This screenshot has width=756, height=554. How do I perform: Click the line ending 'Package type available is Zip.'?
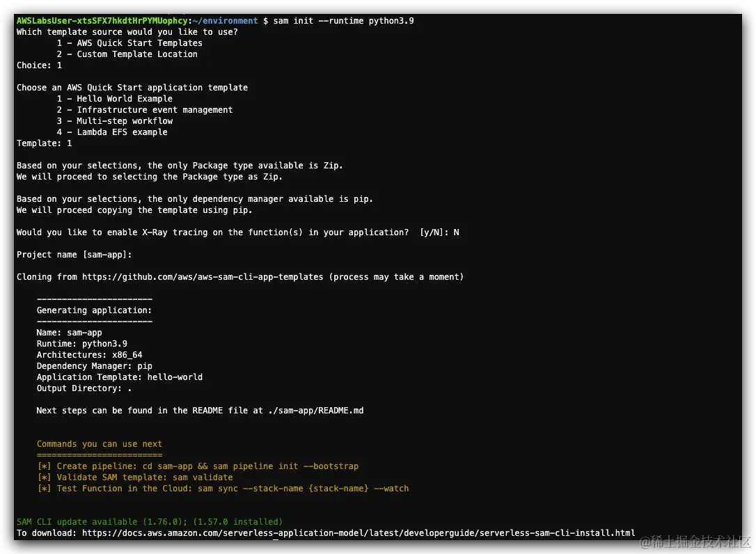[180, 166]
